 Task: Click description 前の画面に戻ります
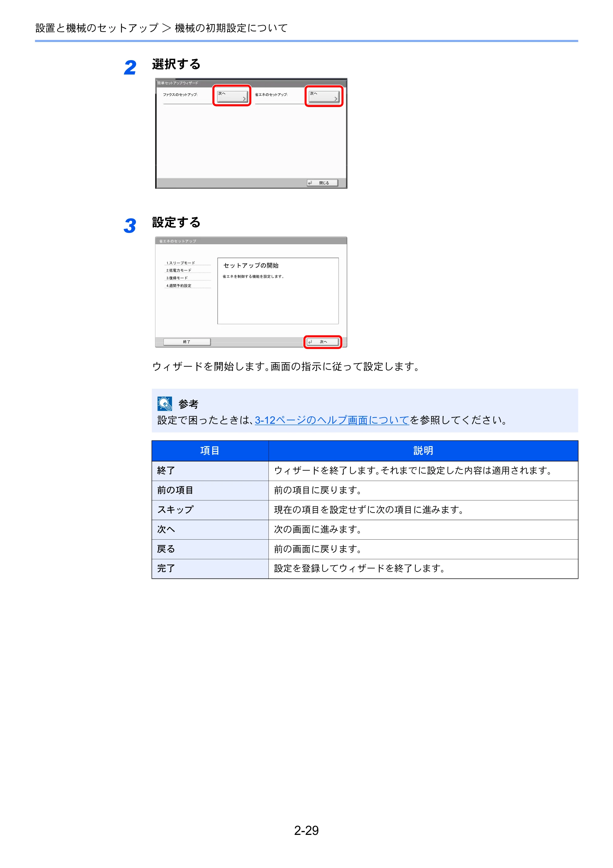tap(318, 549)
